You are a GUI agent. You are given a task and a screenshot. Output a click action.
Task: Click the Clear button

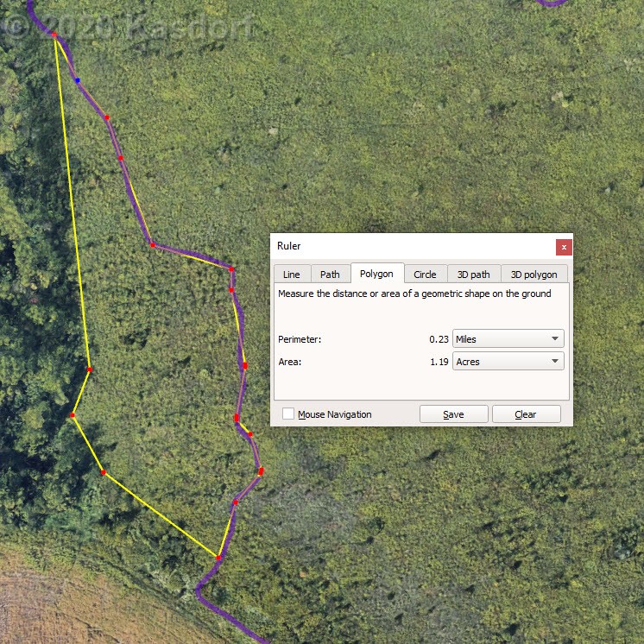[526, 414]
